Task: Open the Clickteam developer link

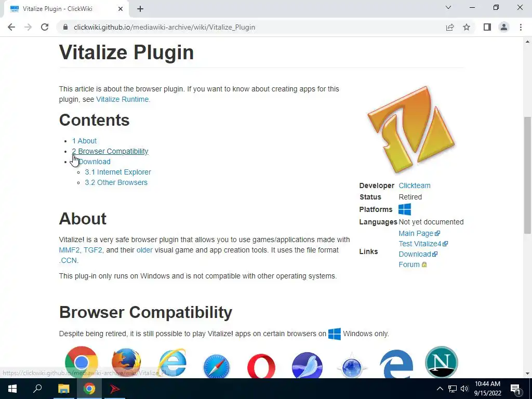Action: pos(414,185)
